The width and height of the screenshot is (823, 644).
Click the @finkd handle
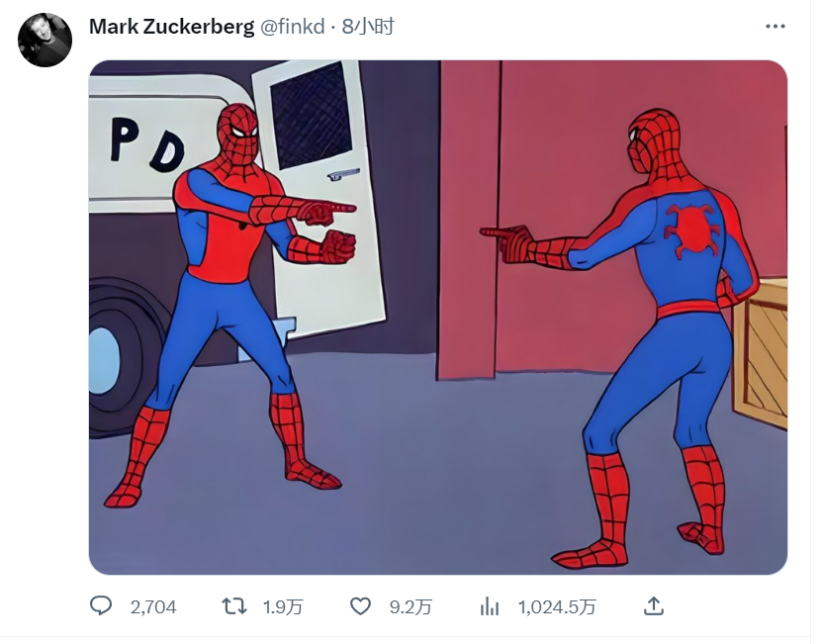click(x=293, y=27)
